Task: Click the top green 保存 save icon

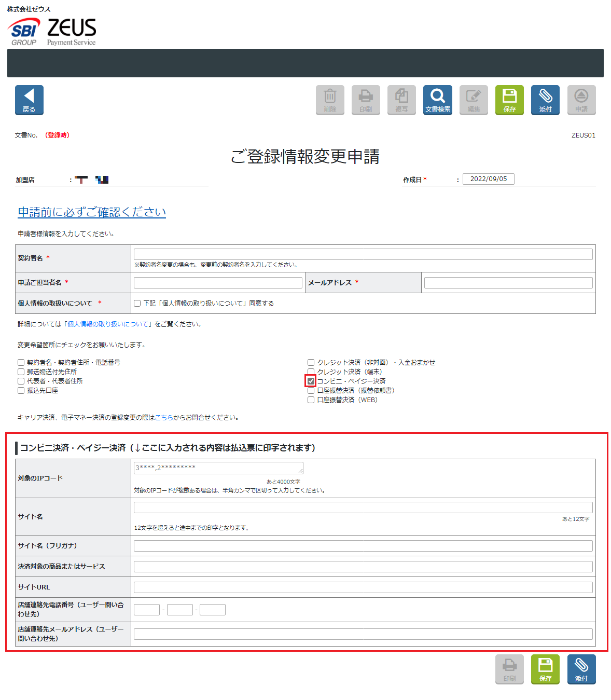Action: click(509, 100)
